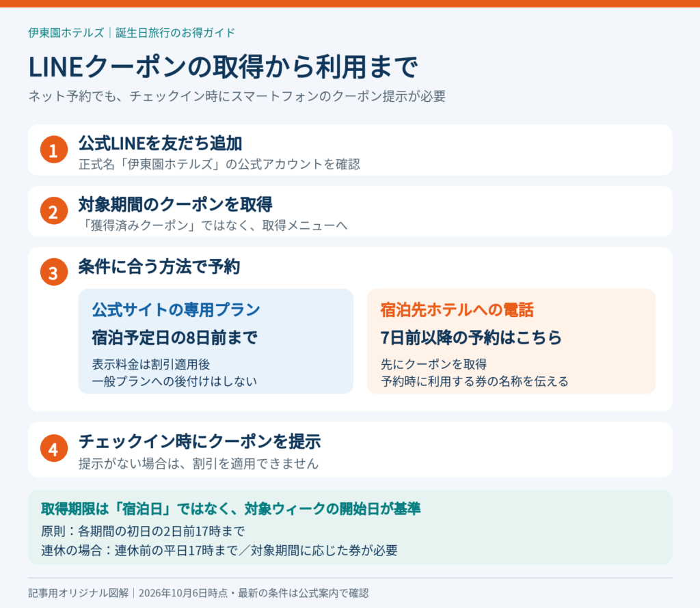Click the blue title 公式サイトの専用プラン
The image size is (700, 608).
[176, 309]
